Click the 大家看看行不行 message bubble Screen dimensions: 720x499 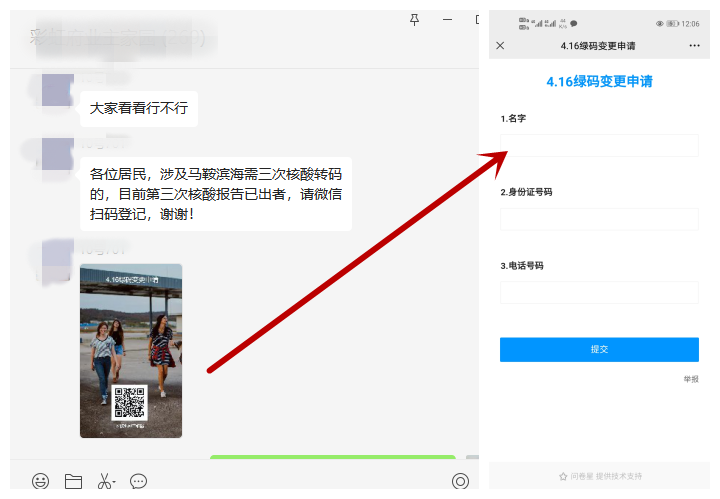[139, 108]
